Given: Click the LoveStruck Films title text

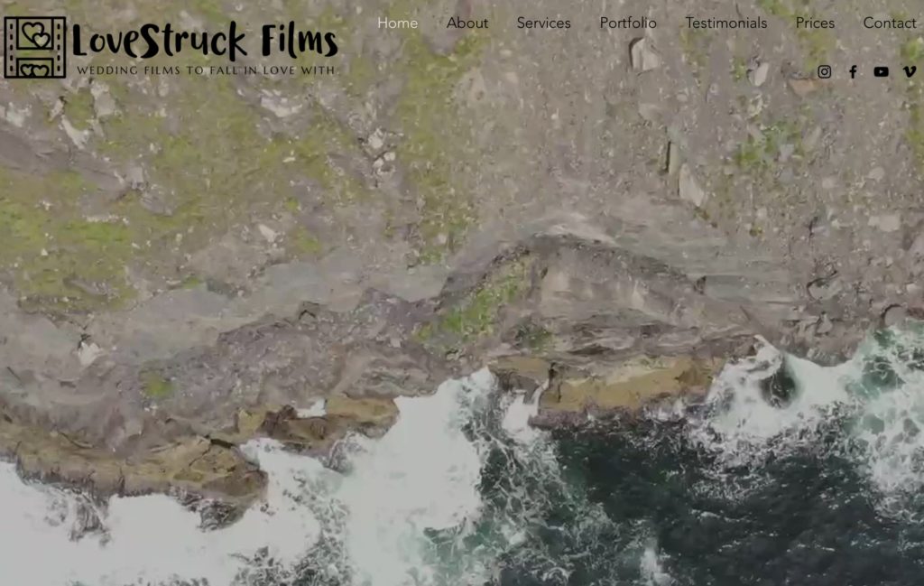Looking at the screenshot, I should (205, 41).
